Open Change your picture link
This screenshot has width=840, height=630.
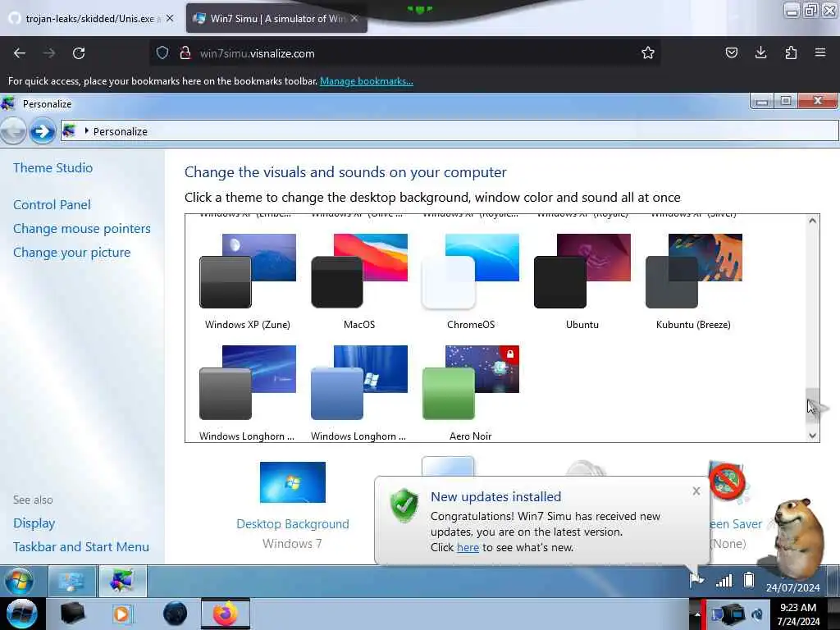click(72, 253)
